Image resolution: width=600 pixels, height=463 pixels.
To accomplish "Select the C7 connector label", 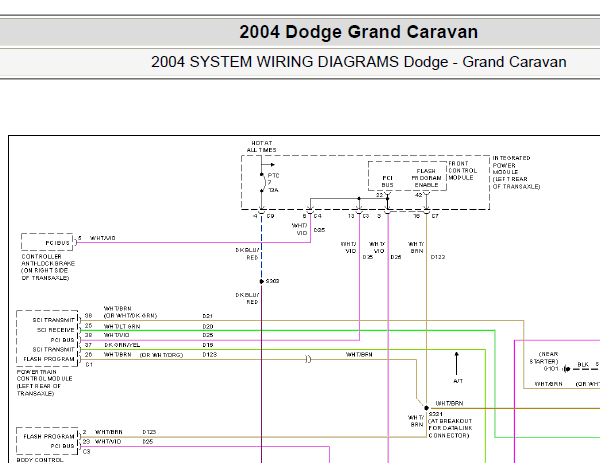I will coord(435,216).
